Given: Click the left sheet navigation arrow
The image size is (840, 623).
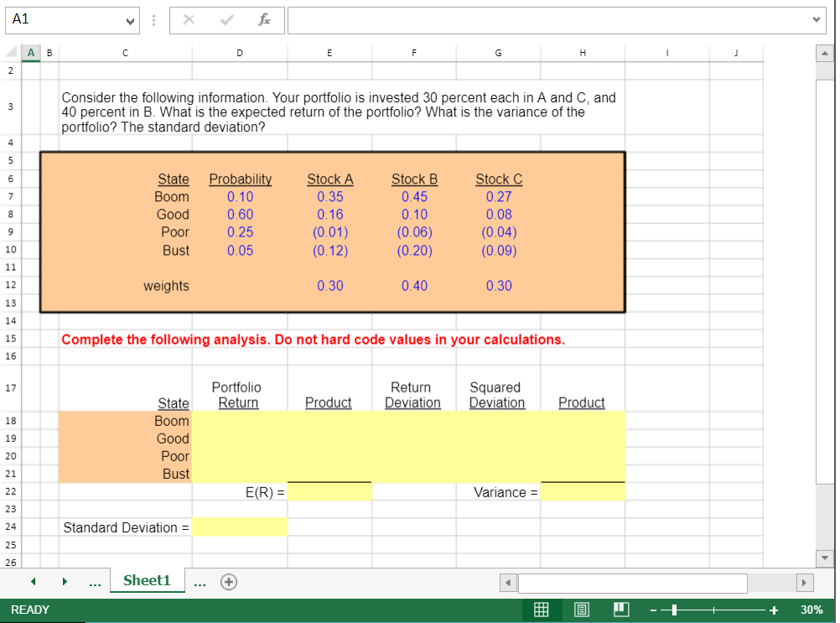Looking at the screenshot, I should (x=33, y=581).
